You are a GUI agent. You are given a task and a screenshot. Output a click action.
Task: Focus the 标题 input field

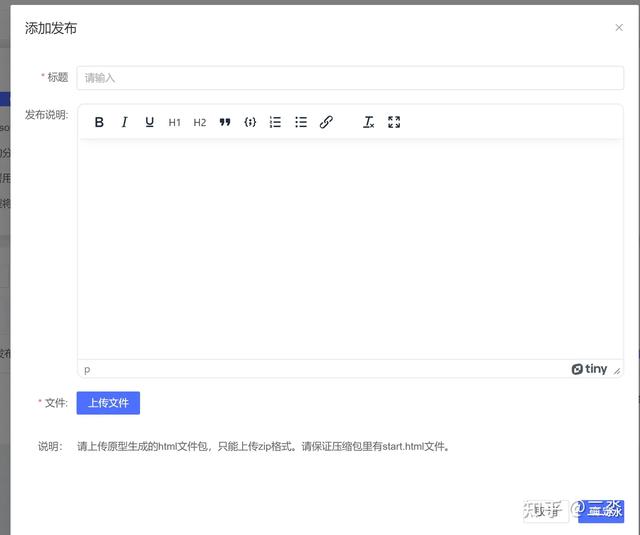(x=350, y=78)
